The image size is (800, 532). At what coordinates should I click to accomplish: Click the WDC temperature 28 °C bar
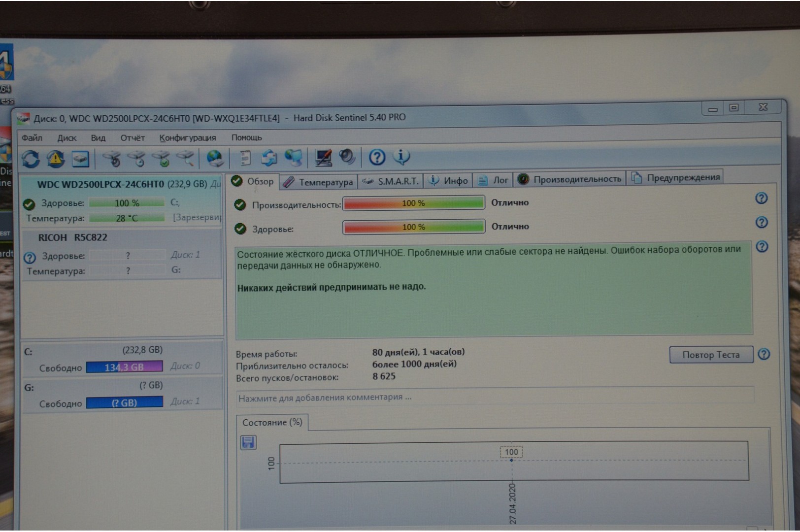127,218
